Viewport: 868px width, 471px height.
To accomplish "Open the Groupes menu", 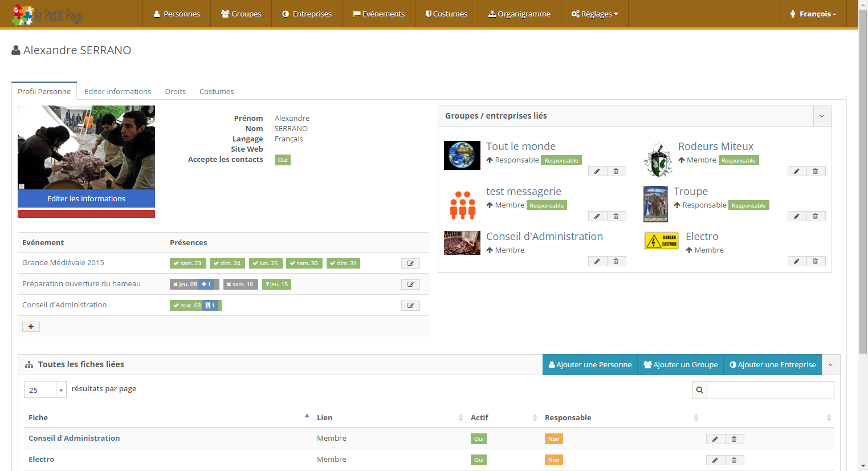I will pos(241,14).
